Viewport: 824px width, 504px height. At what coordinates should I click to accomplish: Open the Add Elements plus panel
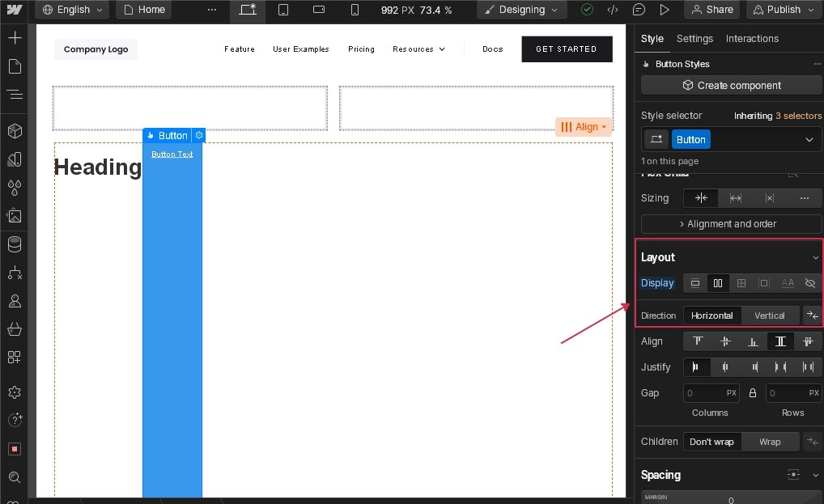(x=15, y=38)
